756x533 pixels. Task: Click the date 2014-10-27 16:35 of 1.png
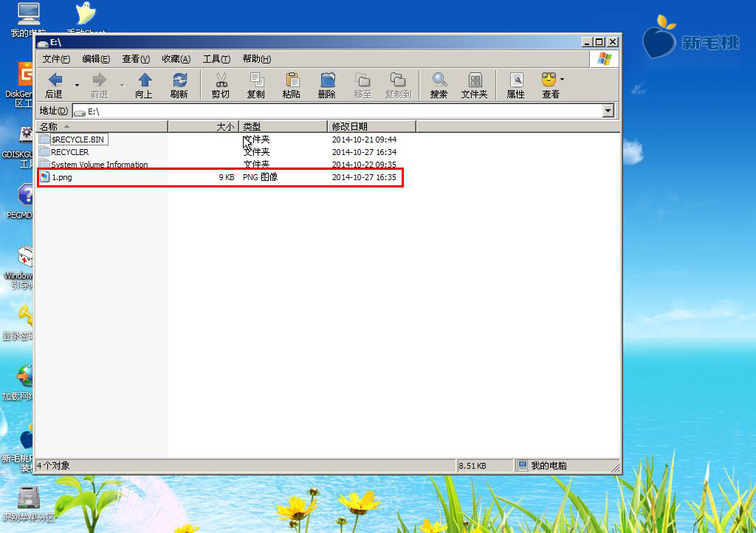tap(364, 177)
